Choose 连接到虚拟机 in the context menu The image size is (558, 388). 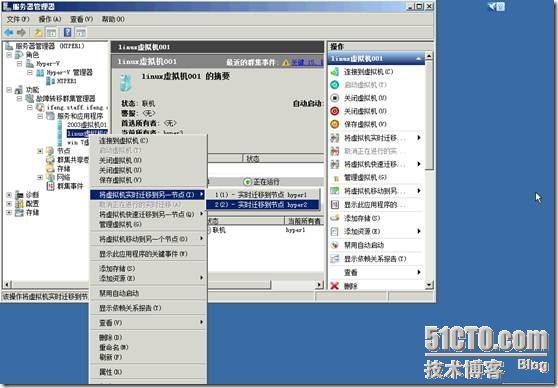coord(148,141)
